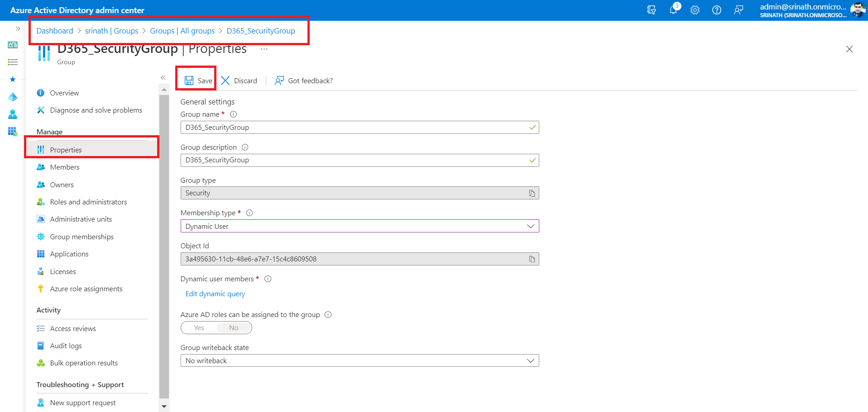Discard changes with the Discard button
The width and height of the screenshot is (868, 412).
pyautogui.click(x=239, y=81)
